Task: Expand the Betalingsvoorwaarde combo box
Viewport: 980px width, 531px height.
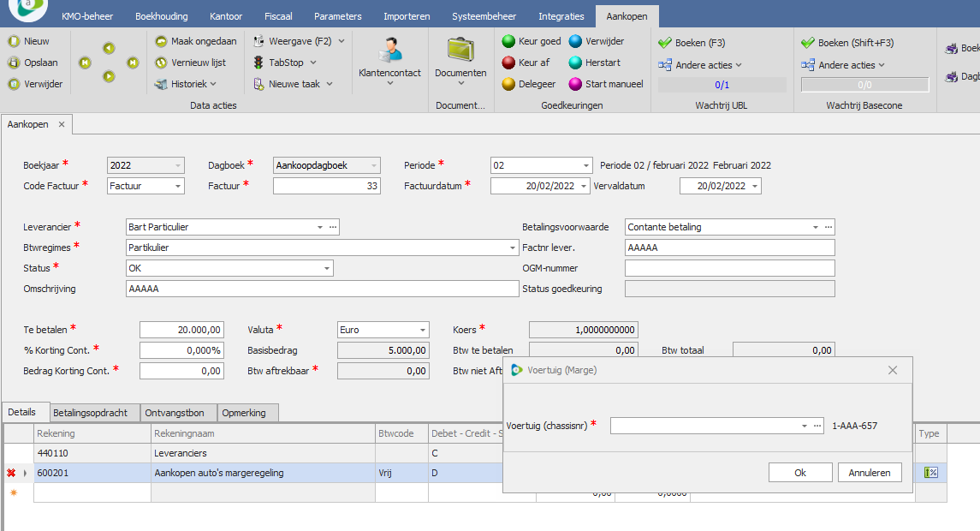Action: pyautogui.click(x=815, y=227)
